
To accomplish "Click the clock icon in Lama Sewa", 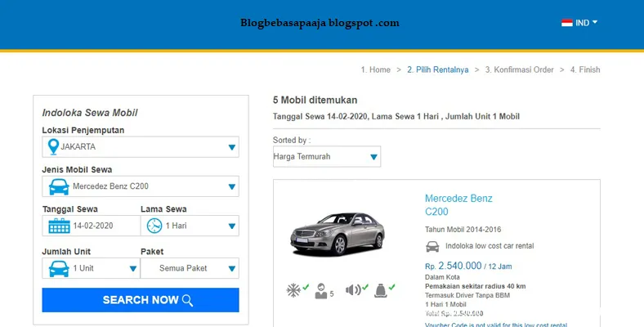I will point(154,226).
